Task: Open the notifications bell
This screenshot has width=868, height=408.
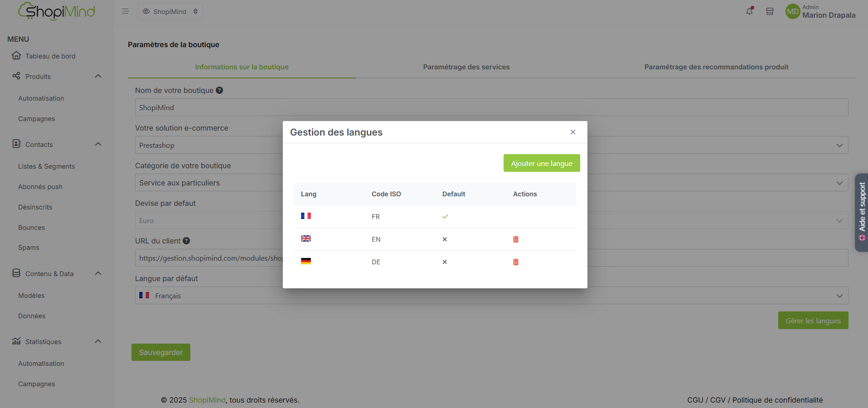Action: coord(750,11)
